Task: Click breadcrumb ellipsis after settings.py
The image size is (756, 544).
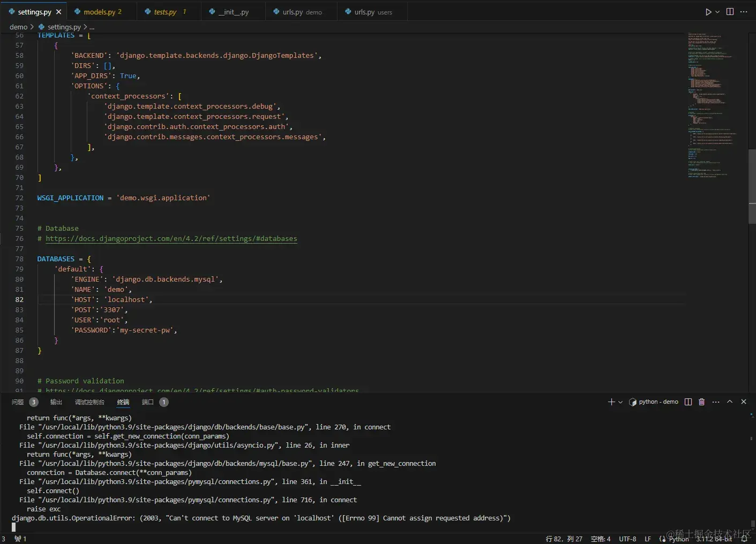Action: click(x=92, y=27)
